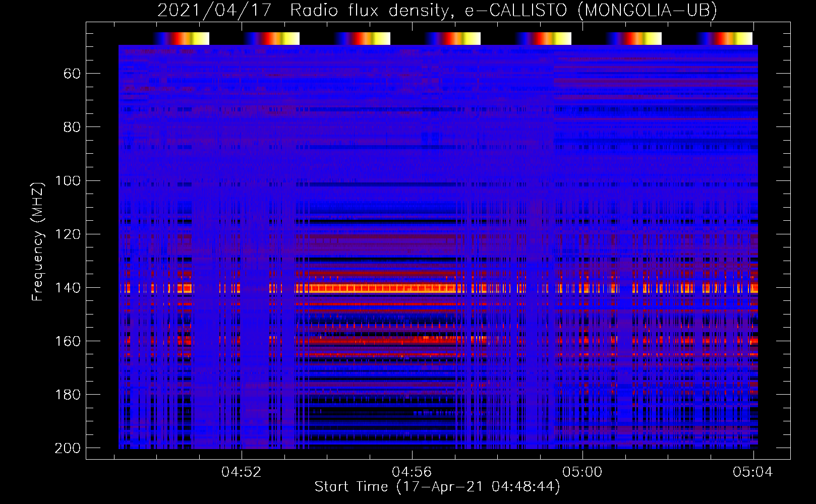Click the 120 frequency tick label
This screenshot has width=816, height=504.
(x=68, y=234)
